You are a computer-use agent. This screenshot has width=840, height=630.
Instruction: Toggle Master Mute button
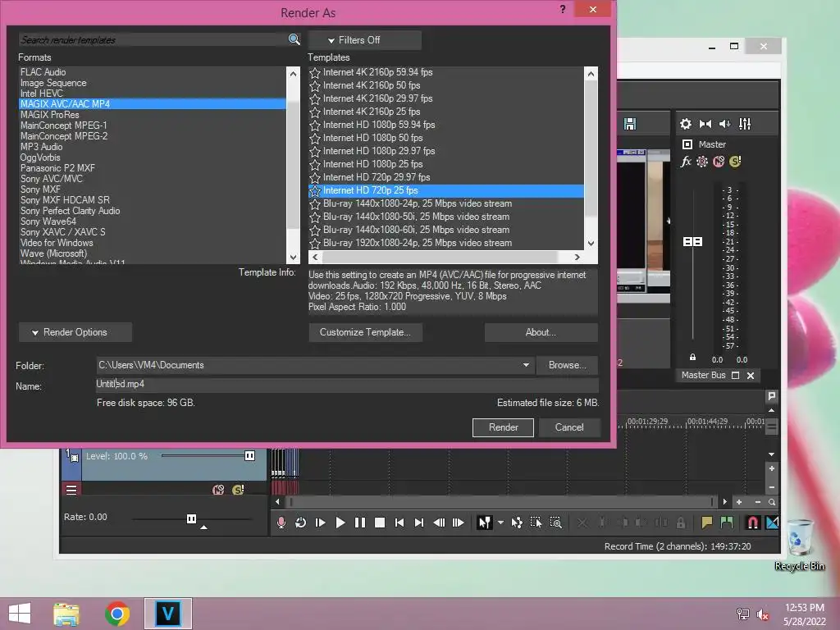(719, 162)
